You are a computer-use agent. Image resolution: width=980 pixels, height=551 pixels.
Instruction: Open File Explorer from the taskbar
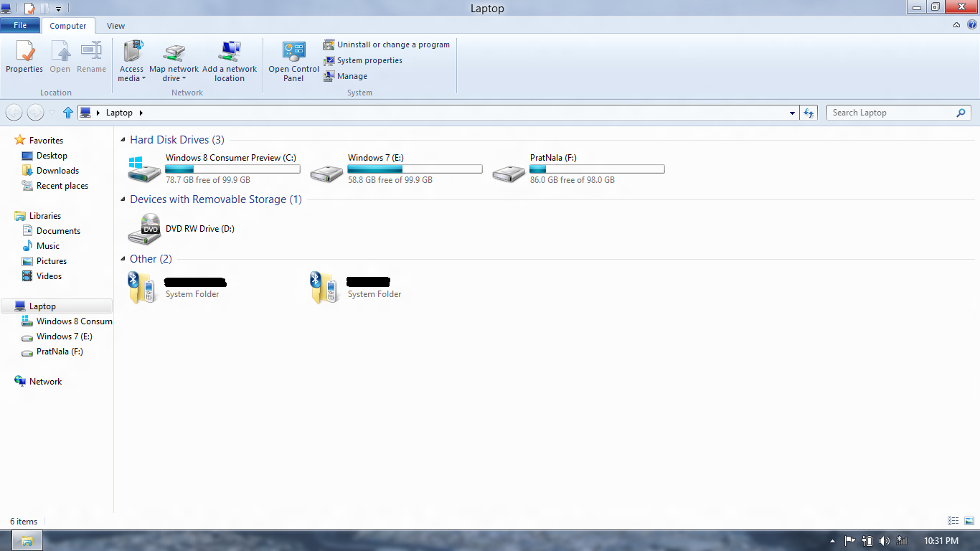27,541
